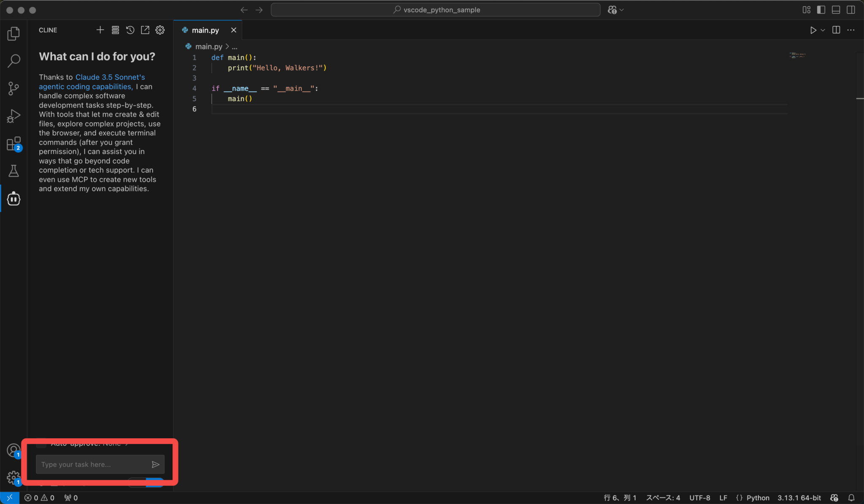Open the Testing flask icon

coord(13,171)
